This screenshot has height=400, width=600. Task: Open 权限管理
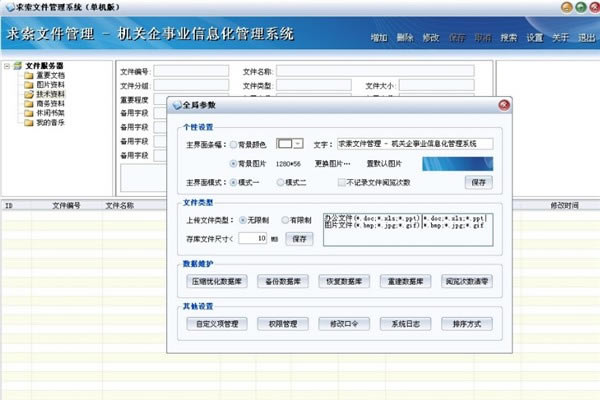[x=283, y=324]
